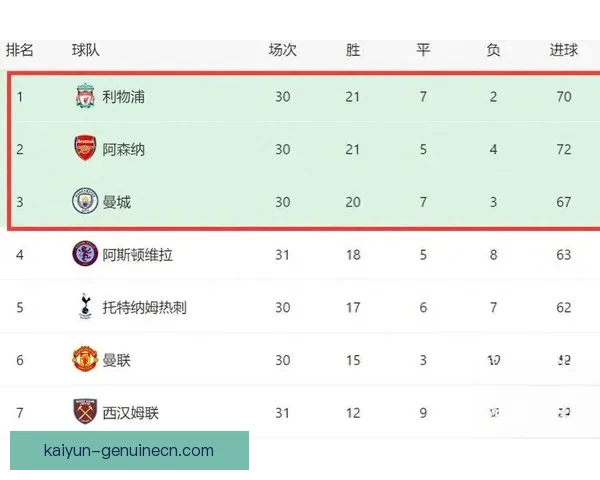Select the 曼城 team name

click(x=117, y=202)
